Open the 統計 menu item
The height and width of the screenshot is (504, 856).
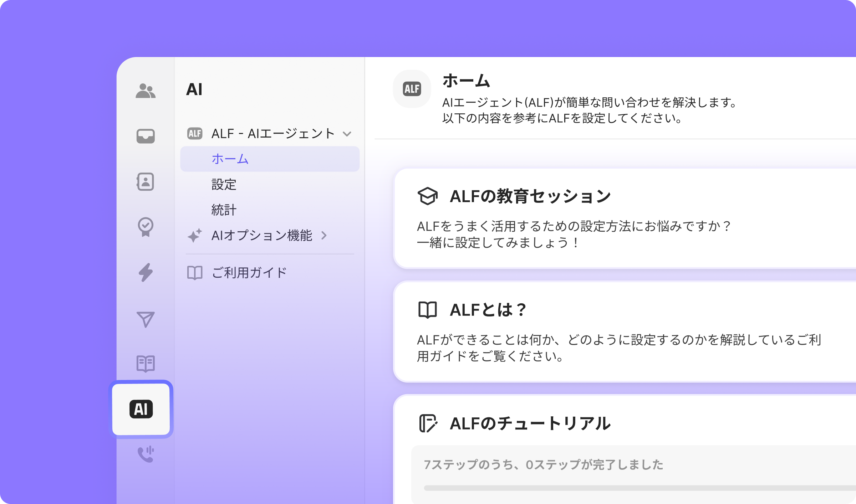(x=224, y=210)
